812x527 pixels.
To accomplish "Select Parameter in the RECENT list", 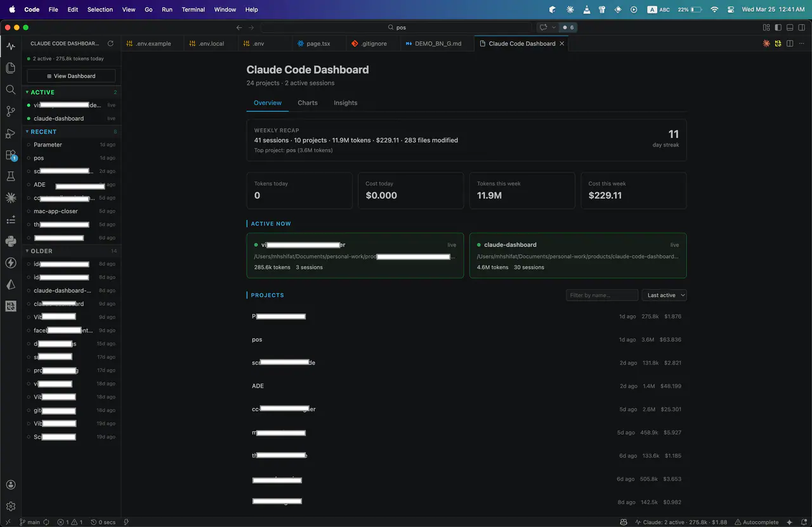I will click(71, 145).
